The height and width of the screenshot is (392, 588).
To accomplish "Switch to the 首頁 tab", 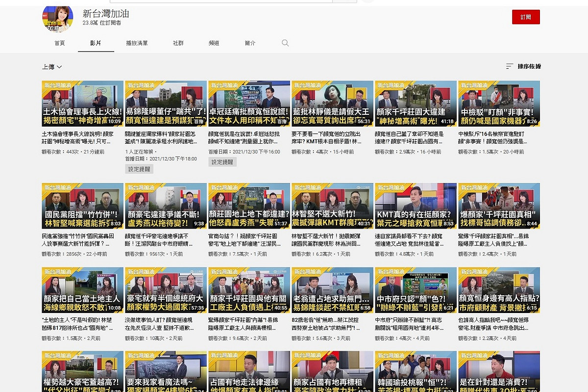I will coord(60,43).
